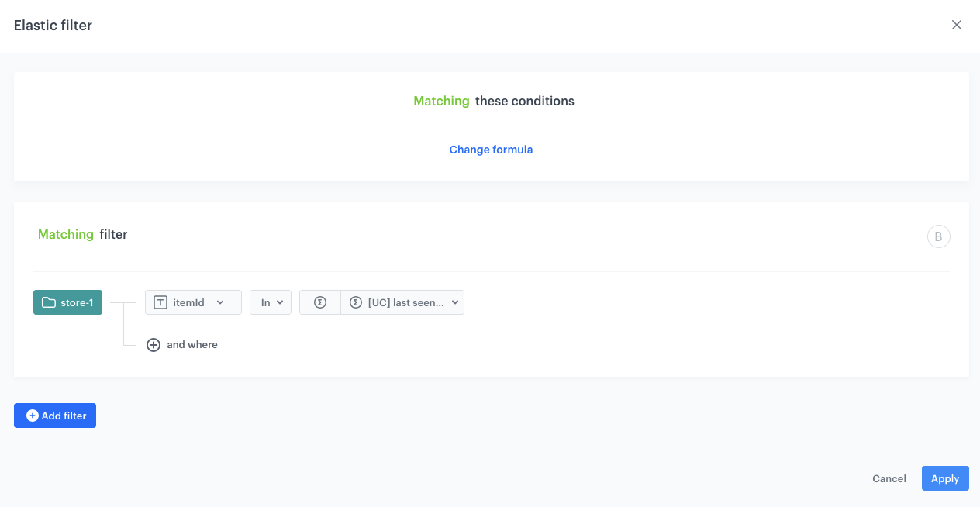The width and height of the screenshot is (980, 507).
Task: Click the Apply button
Action: (944, 478)
